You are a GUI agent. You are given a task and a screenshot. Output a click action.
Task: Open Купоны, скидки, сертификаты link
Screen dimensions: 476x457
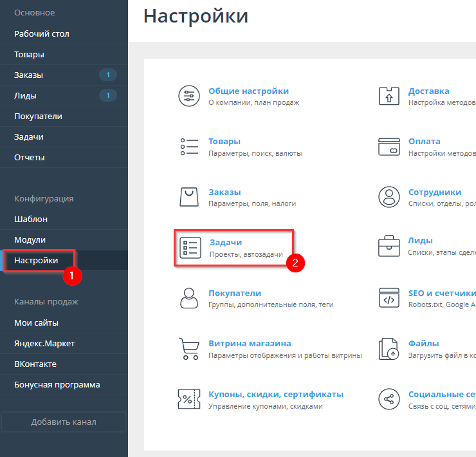pos(275,395)
